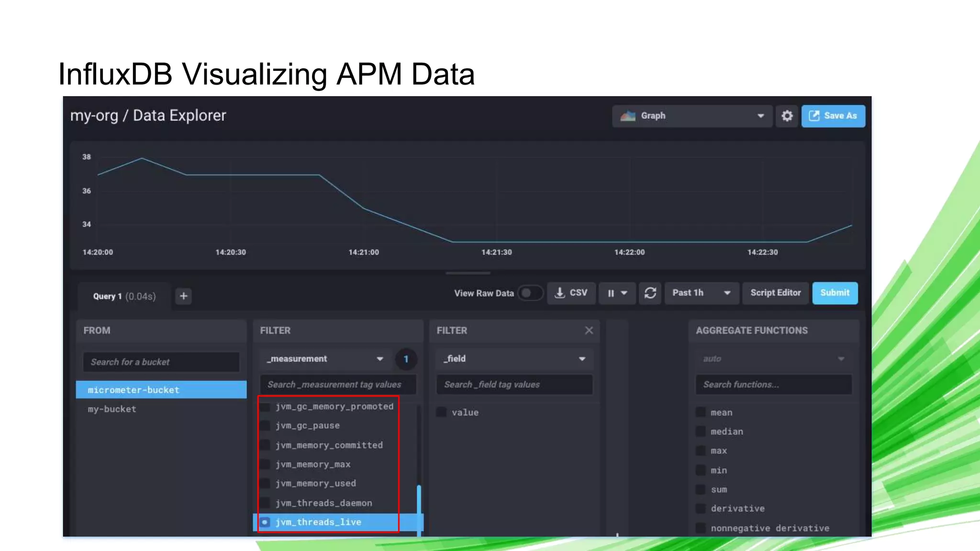Select the sum aggregate function
Image resolution: width=980 pixels, height=551 pixels.
click(701, 489)
